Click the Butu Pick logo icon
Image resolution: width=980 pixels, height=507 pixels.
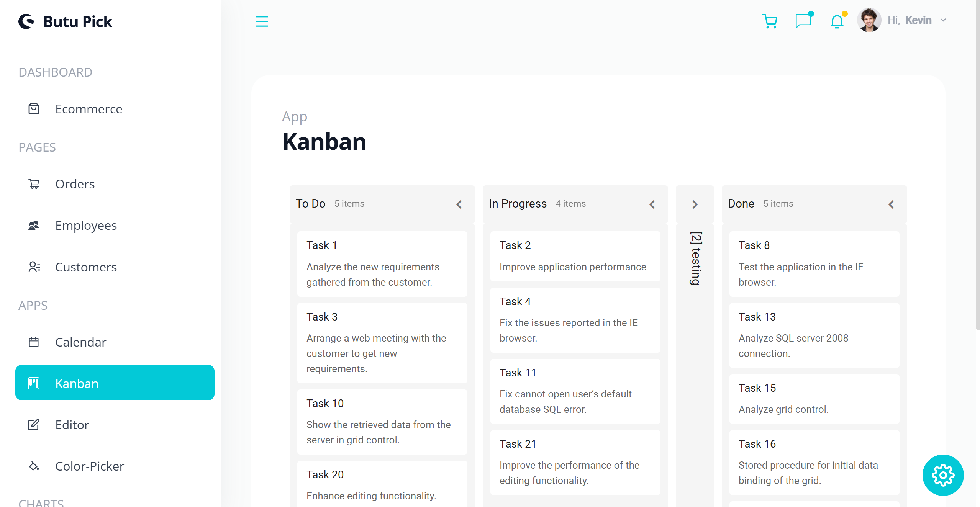click(x=26, y=21)
